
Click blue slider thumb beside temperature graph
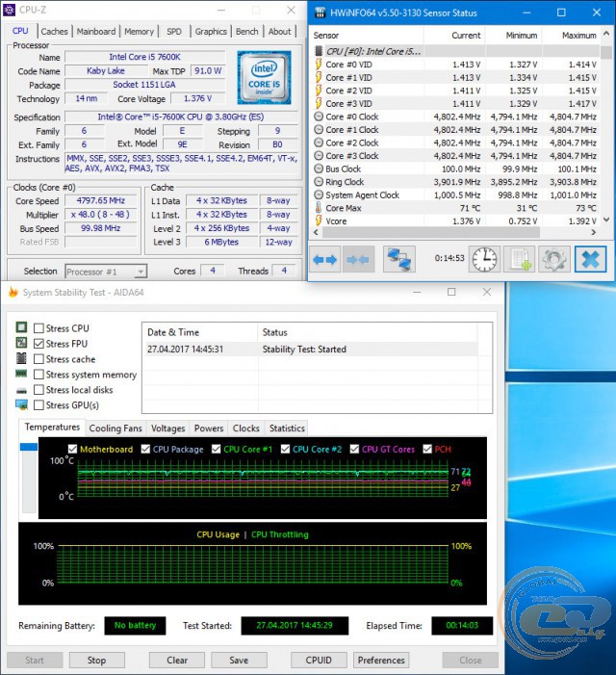[29, 448]
